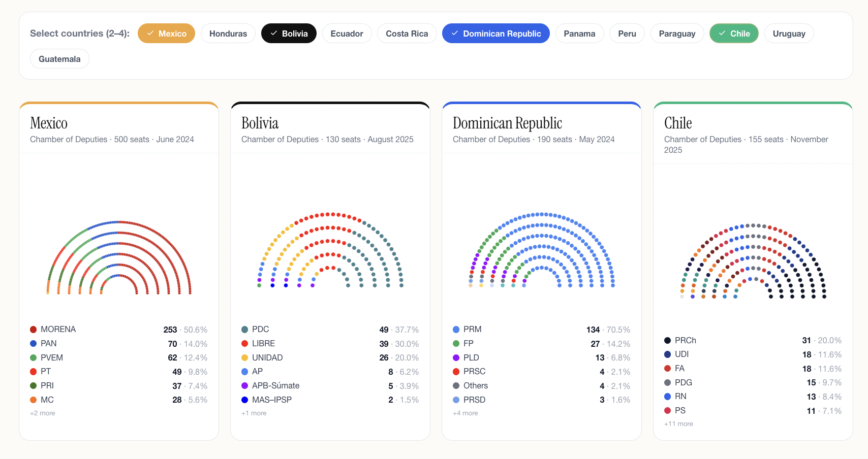Click the PRCh black color dot
Screen dimensions: 868x459
coord(668,340)
